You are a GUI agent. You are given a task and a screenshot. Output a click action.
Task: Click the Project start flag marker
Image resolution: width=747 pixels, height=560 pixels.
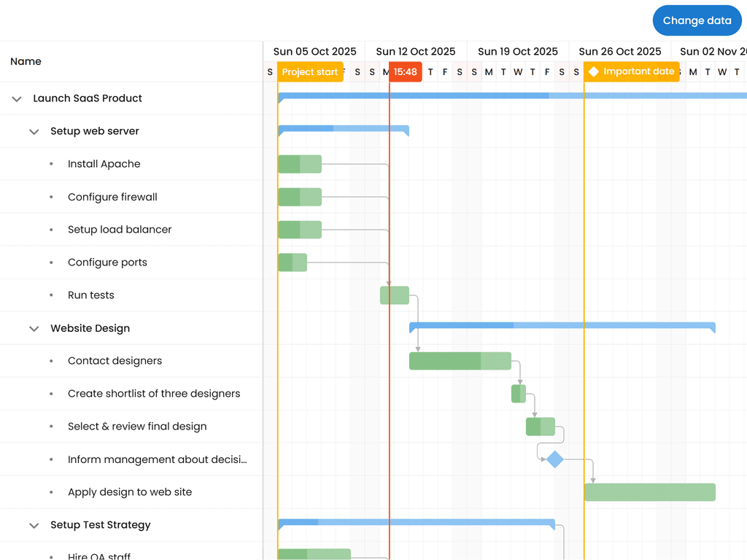(310, 71)
